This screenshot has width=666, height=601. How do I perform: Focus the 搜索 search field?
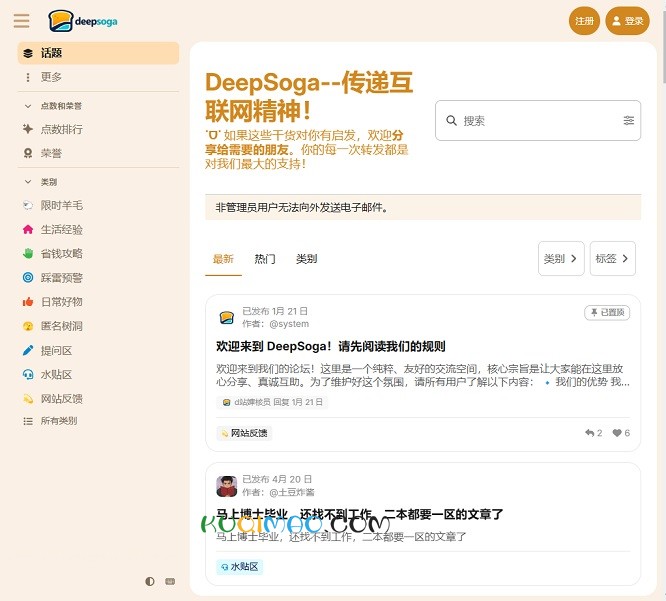click(538, 121)
